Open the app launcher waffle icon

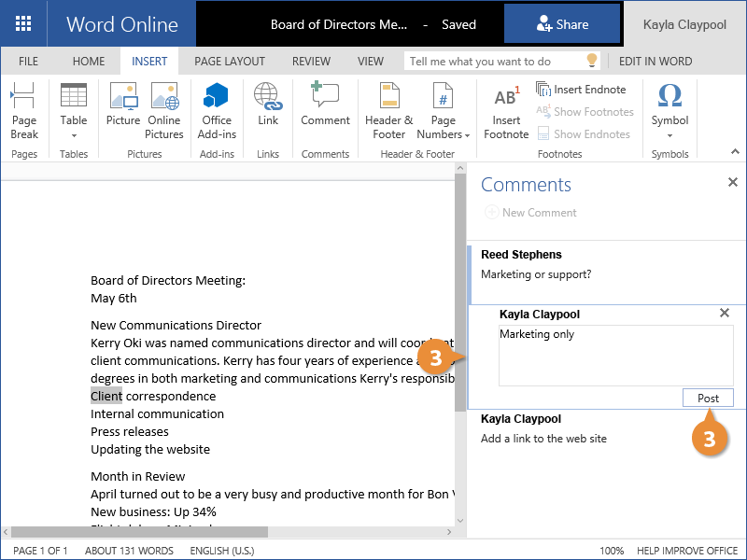(x=23, y=24)
